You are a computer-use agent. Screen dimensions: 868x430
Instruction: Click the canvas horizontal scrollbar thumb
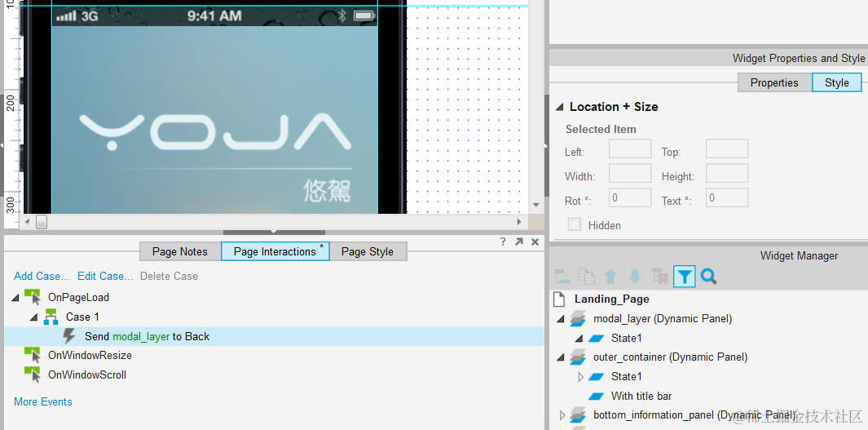point(42,222)
